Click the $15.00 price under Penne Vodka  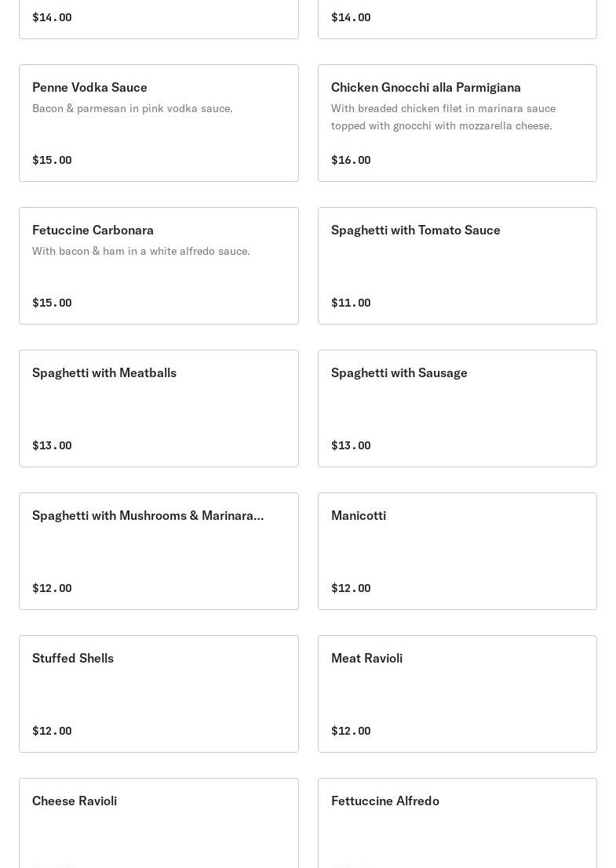[x=52, y=160]
